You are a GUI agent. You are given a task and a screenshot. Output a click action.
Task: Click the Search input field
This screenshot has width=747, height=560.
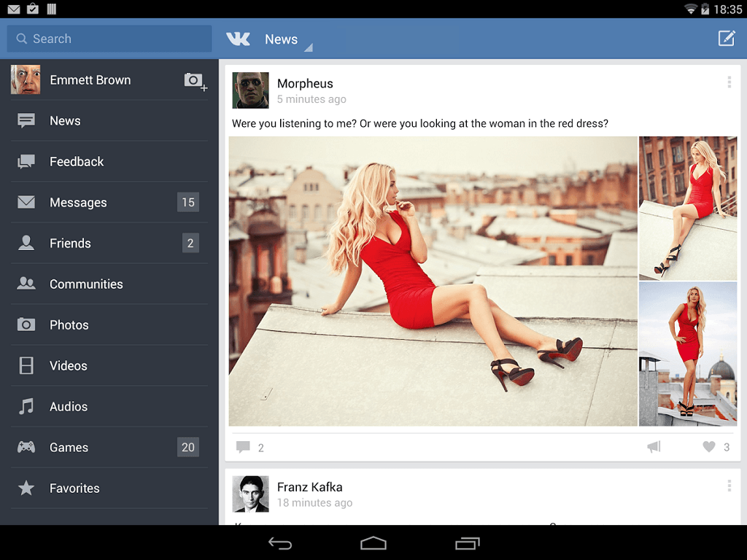click(109, 39)
